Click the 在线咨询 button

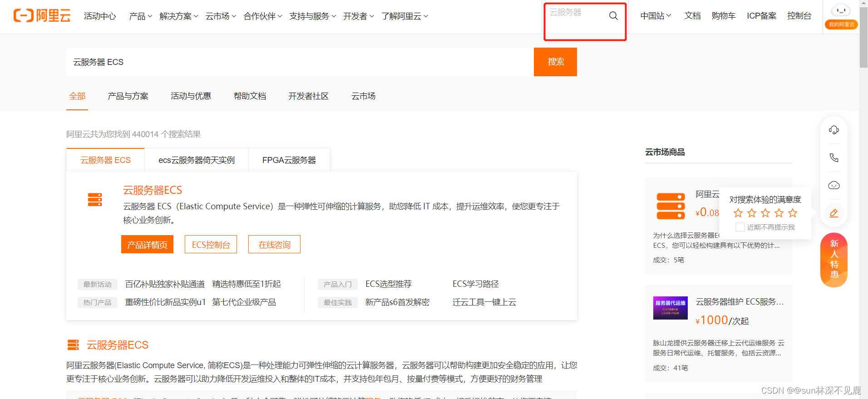tap(274, 244)
